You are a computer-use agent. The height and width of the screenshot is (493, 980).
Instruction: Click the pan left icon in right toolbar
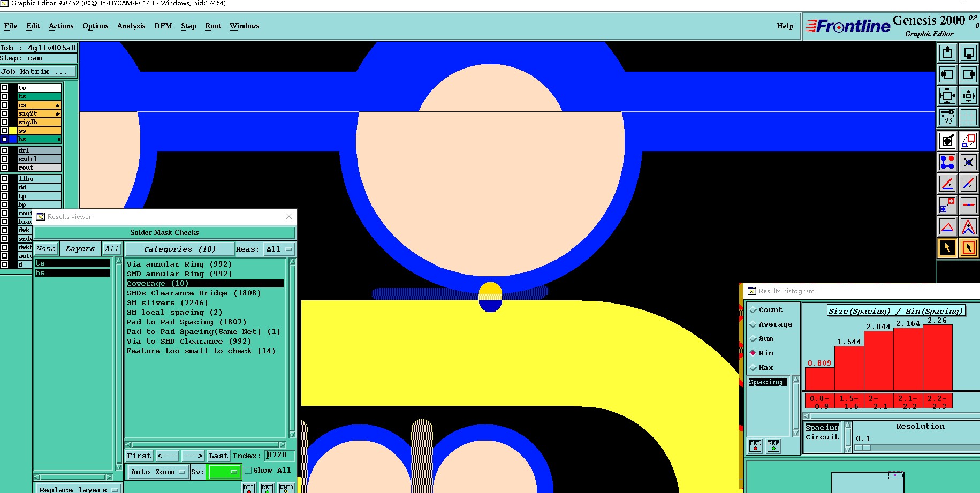click(947, 74)
